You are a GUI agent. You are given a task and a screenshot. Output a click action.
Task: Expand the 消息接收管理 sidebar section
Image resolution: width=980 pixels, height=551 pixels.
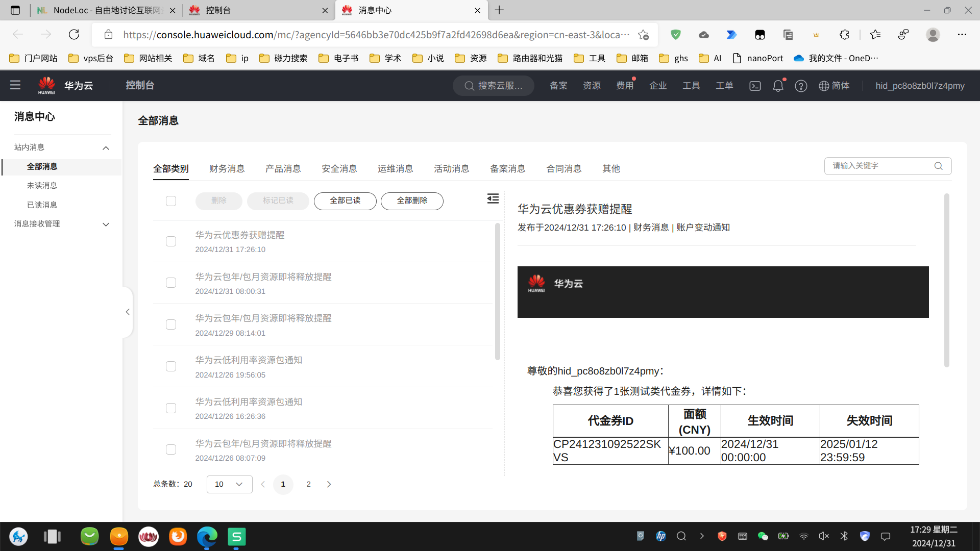tap(106, 224)
